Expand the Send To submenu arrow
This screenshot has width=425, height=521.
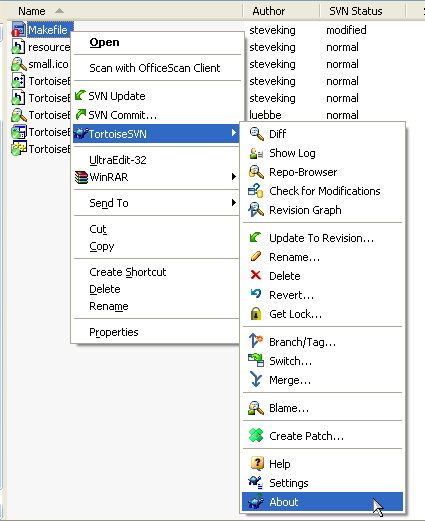(x=234, y=203)
